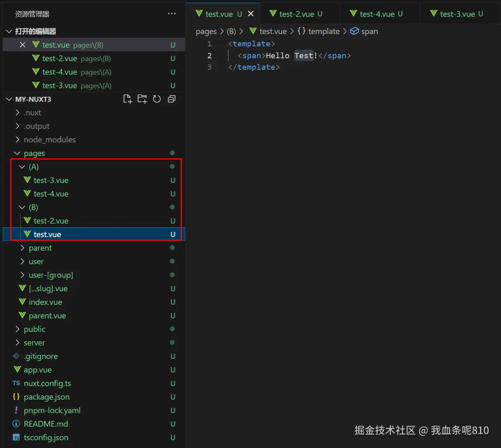Click the Vue icon beside parent.vue file
501x448 pixels.
[x=22, y=315]
